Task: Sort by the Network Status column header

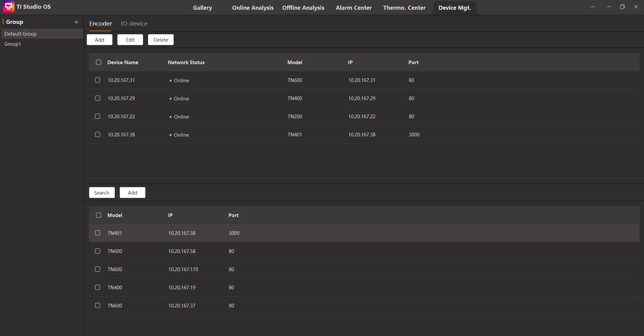Action: coord(186,62)
